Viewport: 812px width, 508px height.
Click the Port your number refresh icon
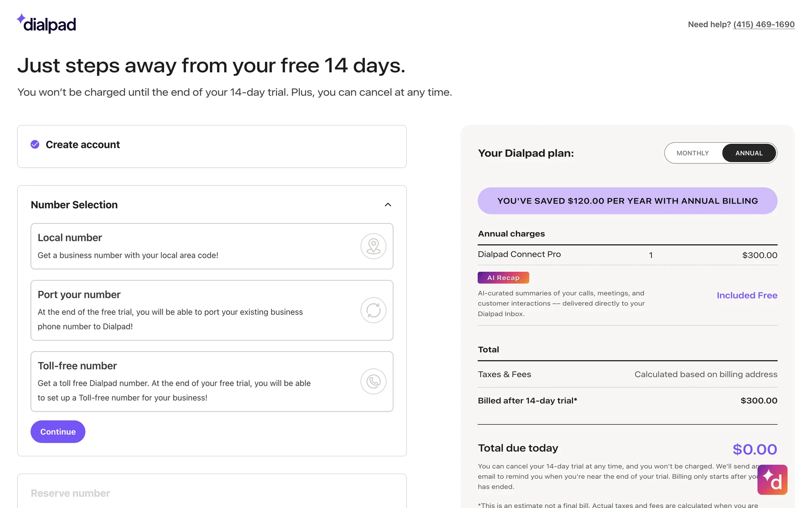373,310
